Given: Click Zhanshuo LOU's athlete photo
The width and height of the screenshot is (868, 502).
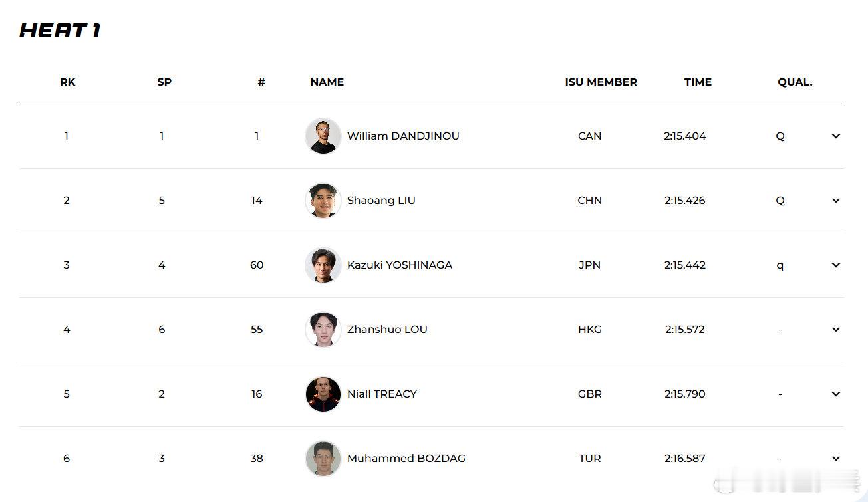Looking at the screenshot, I should [x=323, y=330].
